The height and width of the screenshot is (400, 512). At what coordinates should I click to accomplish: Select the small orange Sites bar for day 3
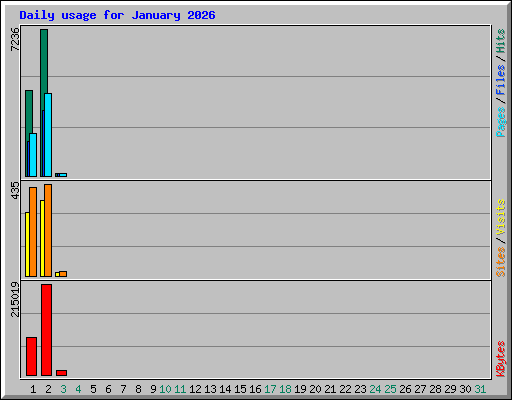(63, 274)
